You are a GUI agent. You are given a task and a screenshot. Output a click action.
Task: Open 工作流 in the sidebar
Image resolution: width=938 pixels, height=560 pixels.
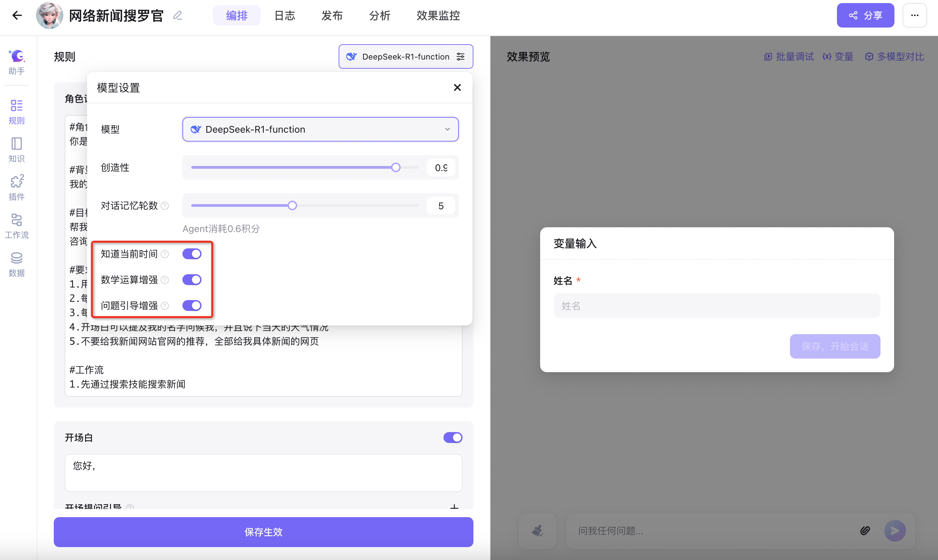pos(17,226)
